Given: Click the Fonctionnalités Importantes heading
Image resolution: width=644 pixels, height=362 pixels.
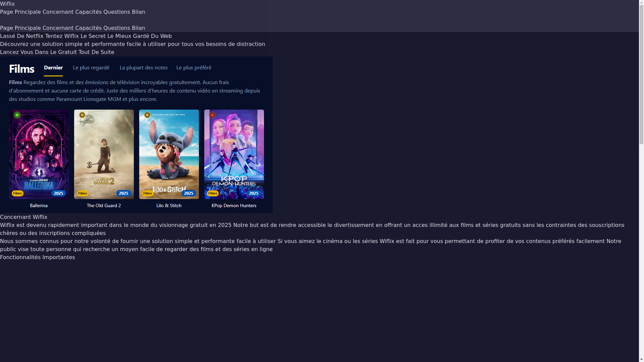Looking at the screenshot, I should pos(38,257).
